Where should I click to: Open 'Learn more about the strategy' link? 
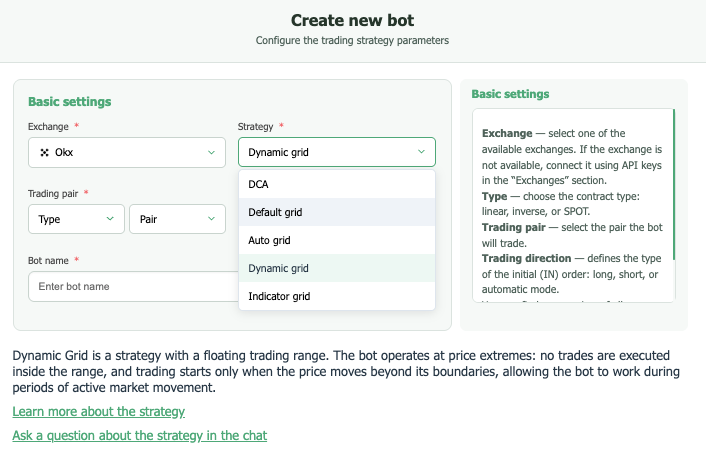pyautogui.click(x=98, y=411)
